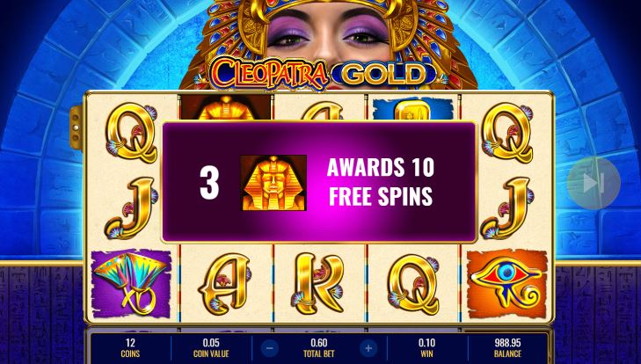Image resolution: width=641 pixels, height=364 pixels.
Task: Increase total bet with plus button
Action: (x=368, y=348)
